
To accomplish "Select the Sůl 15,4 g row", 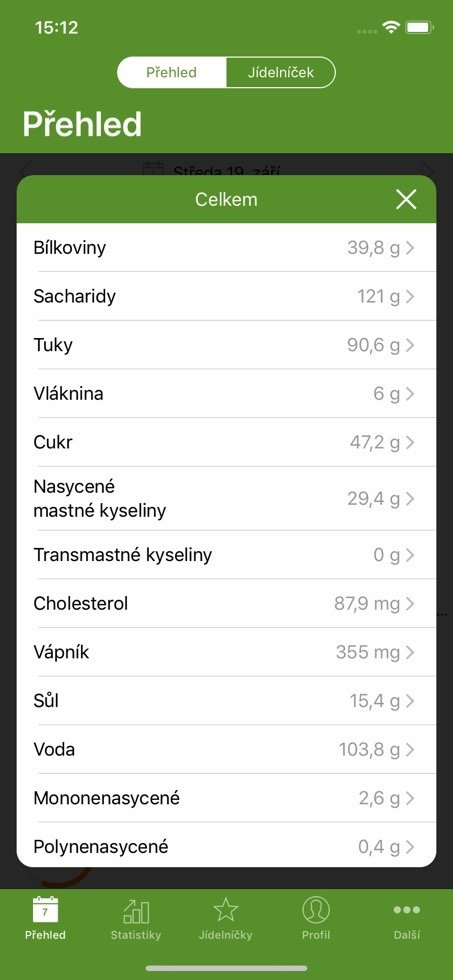I will [x=226, y=701].
